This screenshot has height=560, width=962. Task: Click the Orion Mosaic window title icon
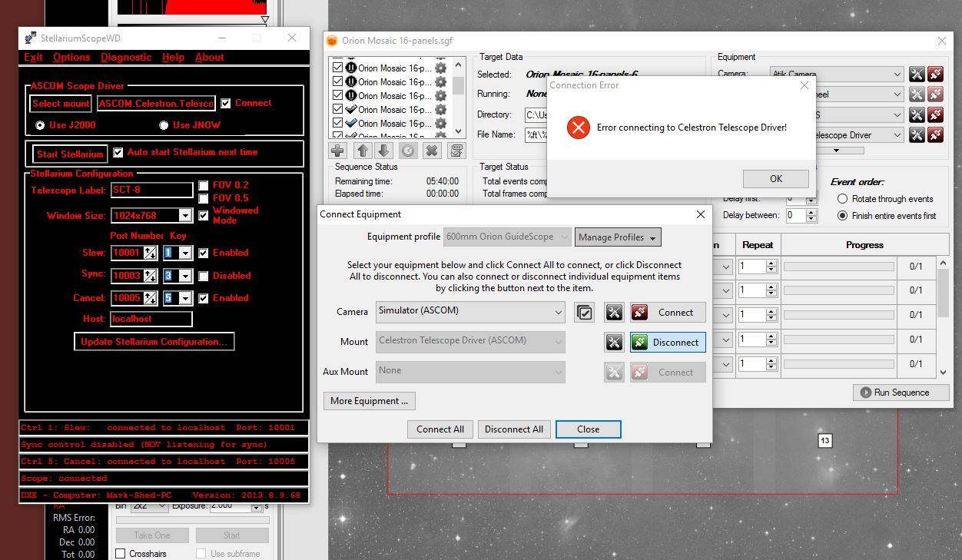pyautogui.click(x=332, y=41)
